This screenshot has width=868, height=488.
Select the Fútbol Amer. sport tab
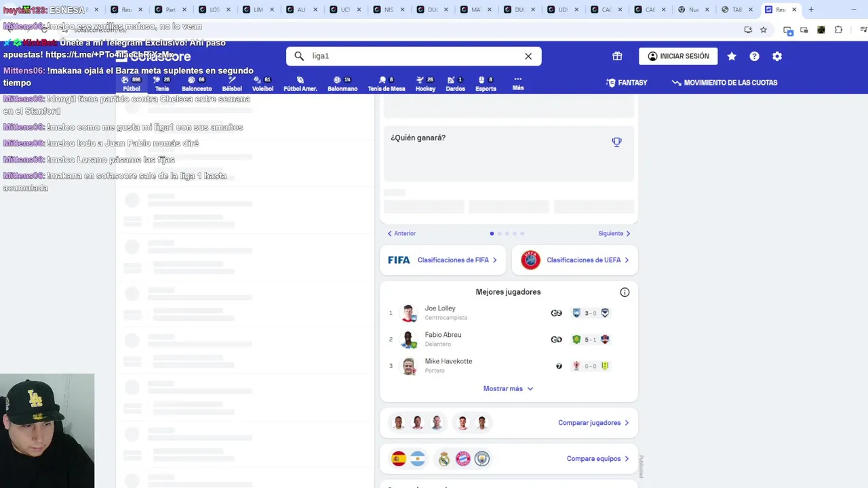300,84
